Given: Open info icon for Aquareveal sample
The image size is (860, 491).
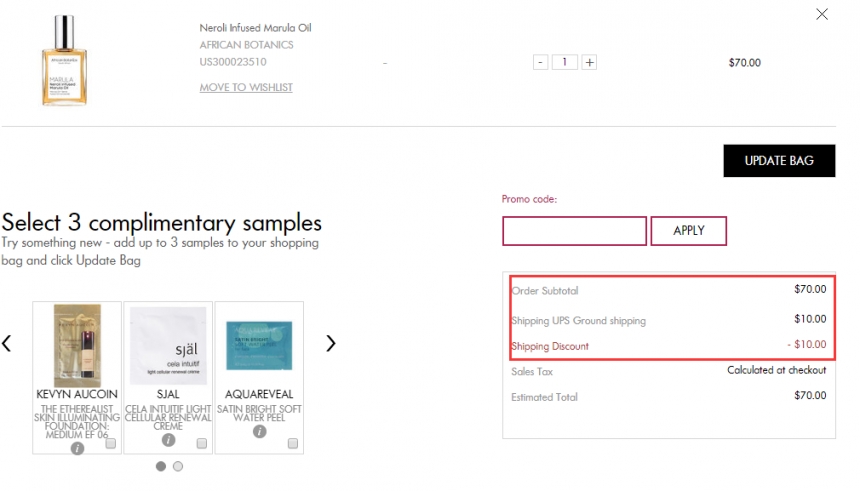Looking at the screenshot, I should coord(259,432).
